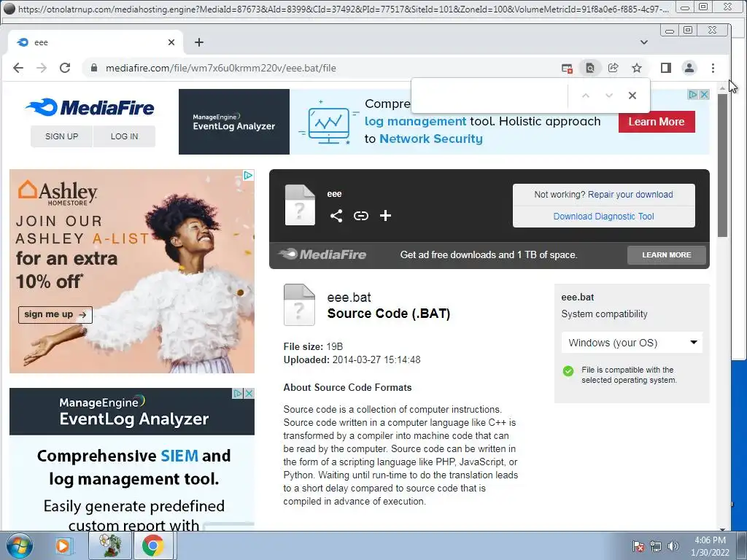
Task: Click the volume speaker tray icon
Action: [673, 546]
